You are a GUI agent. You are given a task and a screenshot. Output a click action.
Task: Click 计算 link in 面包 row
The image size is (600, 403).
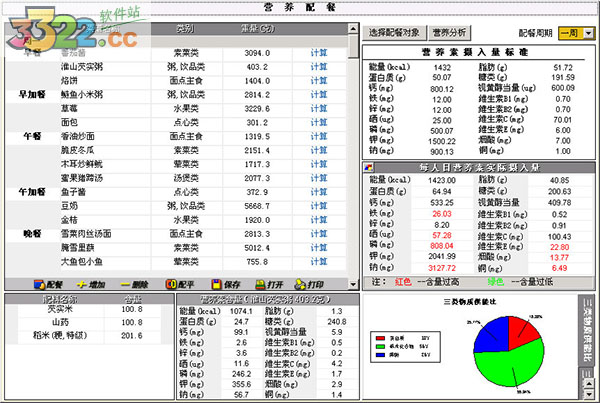tap(319, 122)
